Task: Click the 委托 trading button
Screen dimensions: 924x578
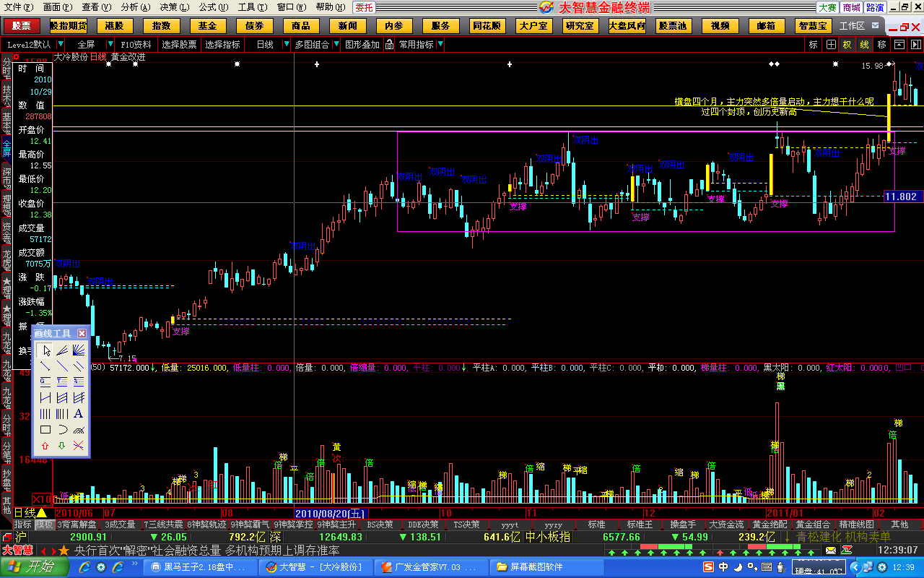Action: click(x=364, y=8)
